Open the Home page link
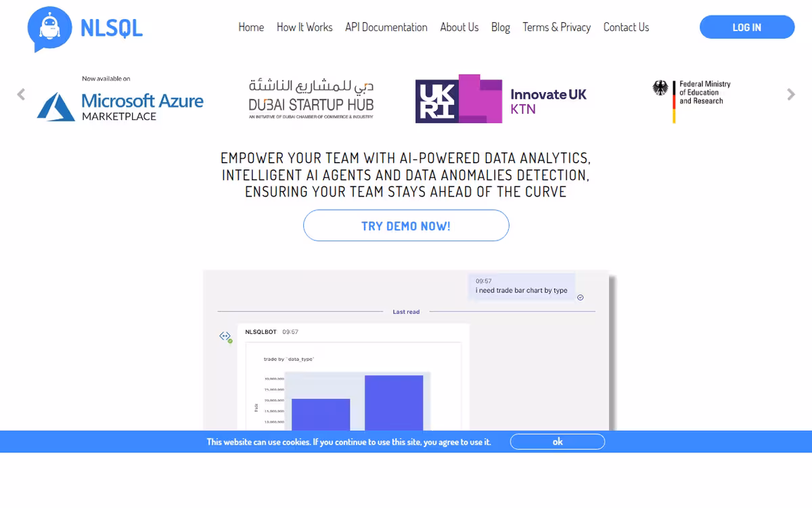Viewport: 812px width, 508px height. (x=251, y=27)
